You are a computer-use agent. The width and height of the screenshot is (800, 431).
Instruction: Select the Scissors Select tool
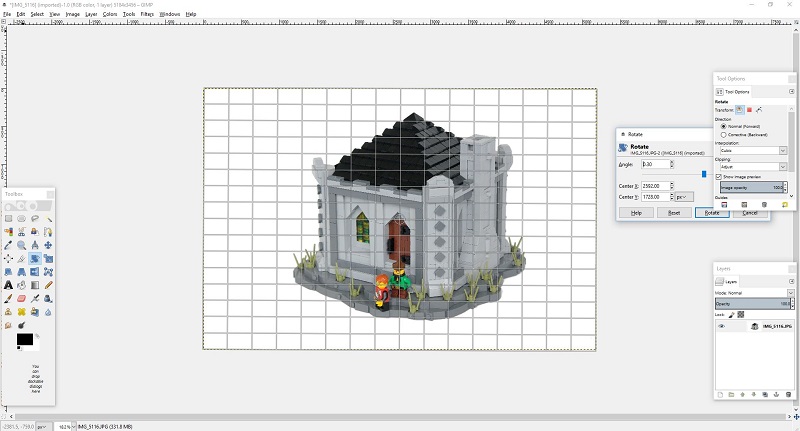pyautogui.click(x=21, y=232)
